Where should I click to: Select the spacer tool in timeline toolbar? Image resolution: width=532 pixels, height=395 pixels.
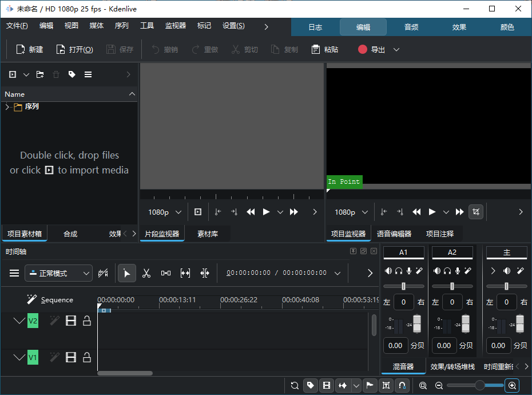coord(166,273)
